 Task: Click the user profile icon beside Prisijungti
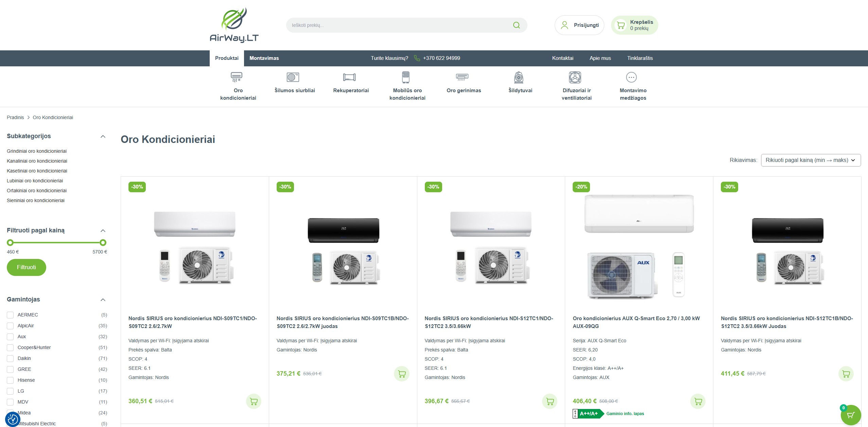(565, 25)
